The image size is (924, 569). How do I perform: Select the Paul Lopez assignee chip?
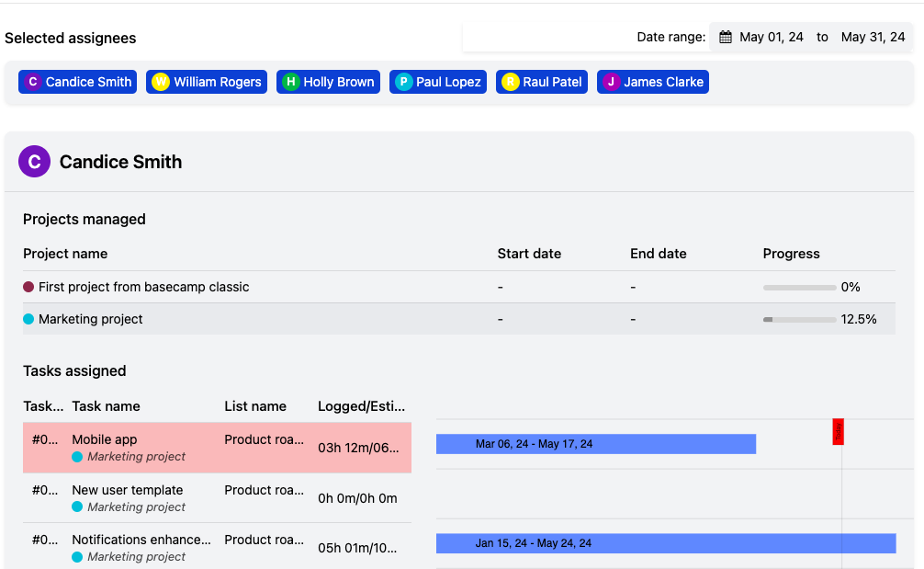438,82
